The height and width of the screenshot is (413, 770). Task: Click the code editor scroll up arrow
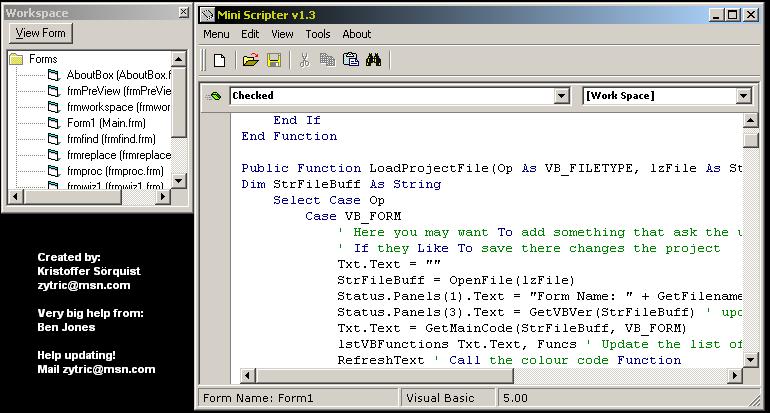click(x=750, y=120)
